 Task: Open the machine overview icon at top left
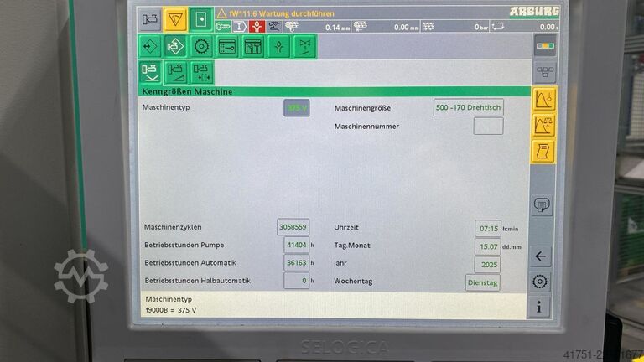point(149,19)
